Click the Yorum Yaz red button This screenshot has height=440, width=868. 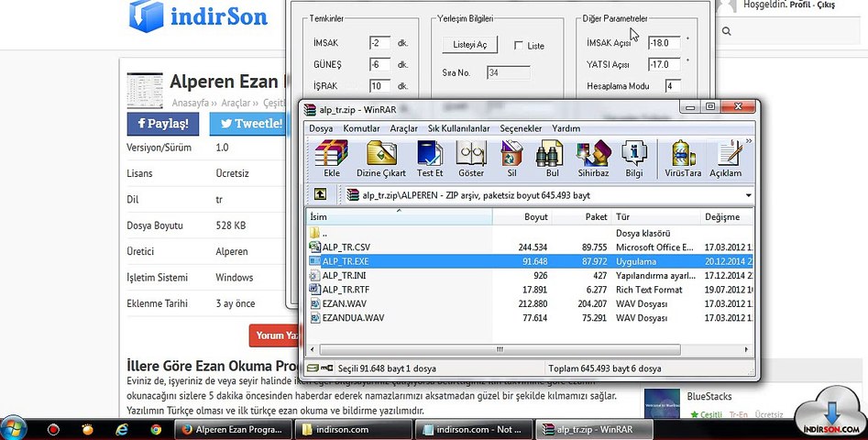273,335
